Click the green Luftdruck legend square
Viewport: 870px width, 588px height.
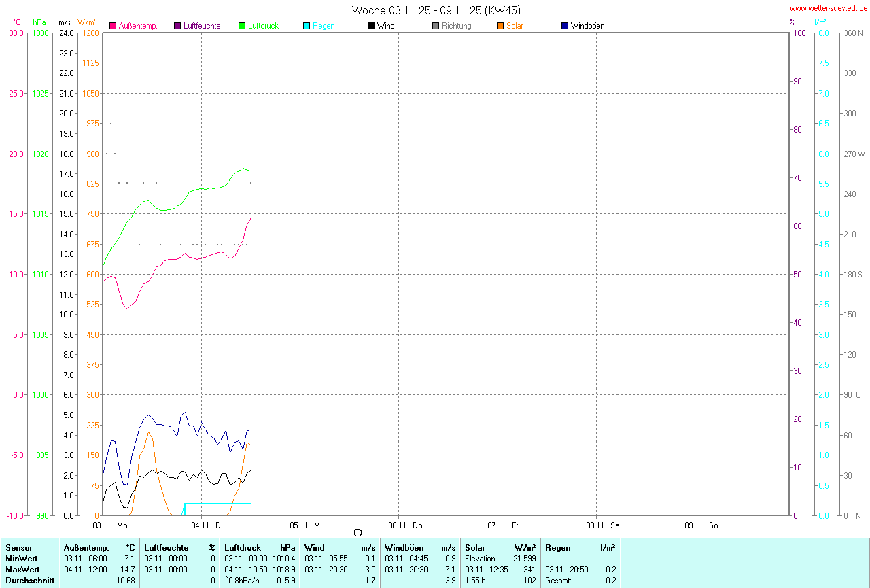pyautogui.click(x=242, y=26)
